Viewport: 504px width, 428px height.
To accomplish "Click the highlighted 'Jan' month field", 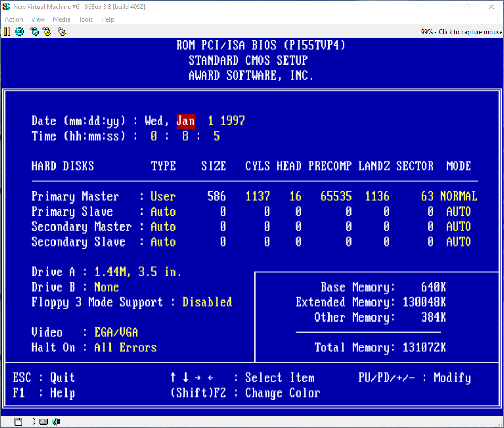I will 185,121.
